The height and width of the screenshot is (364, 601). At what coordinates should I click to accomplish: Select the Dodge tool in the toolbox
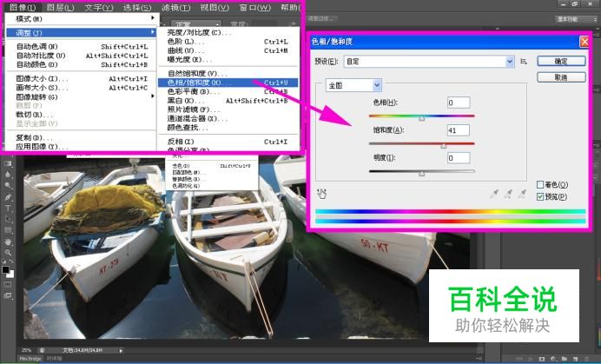(x=8, y=186)
